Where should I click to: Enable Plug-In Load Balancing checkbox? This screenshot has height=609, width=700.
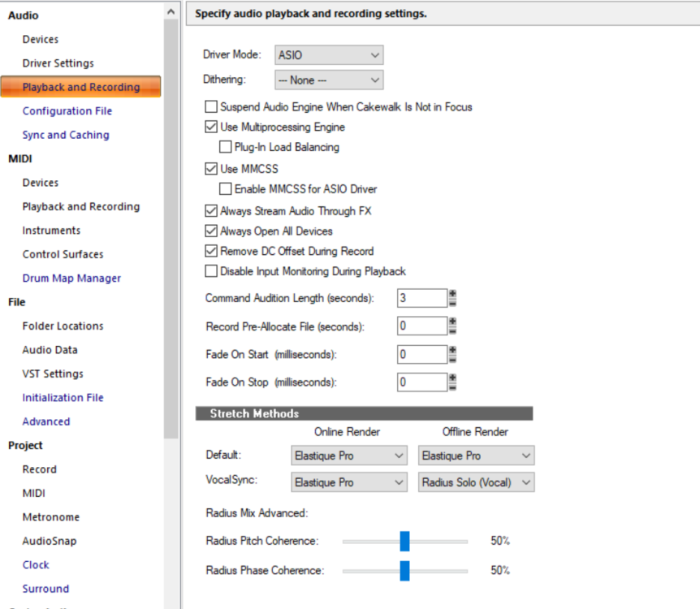point(226,148)
